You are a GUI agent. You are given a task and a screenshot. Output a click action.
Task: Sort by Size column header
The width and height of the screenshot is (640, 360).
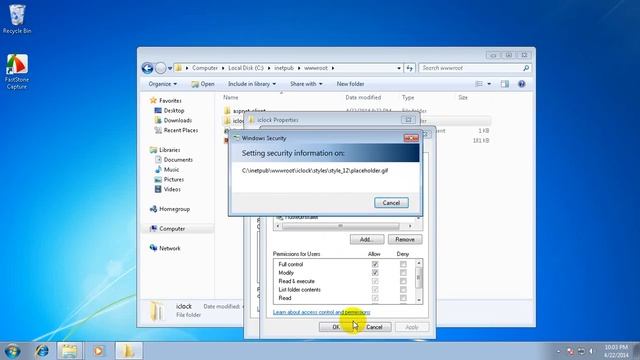462,98
